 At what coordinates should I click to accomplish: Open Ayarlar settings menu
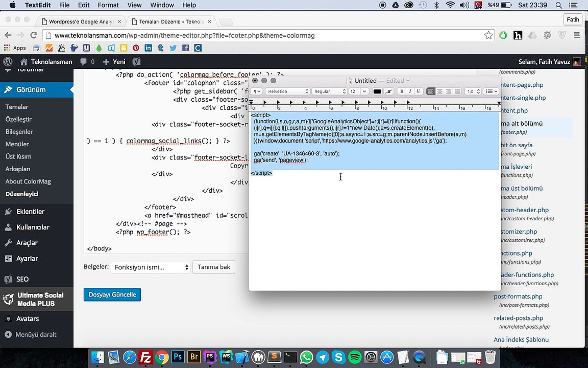point(27,259)
